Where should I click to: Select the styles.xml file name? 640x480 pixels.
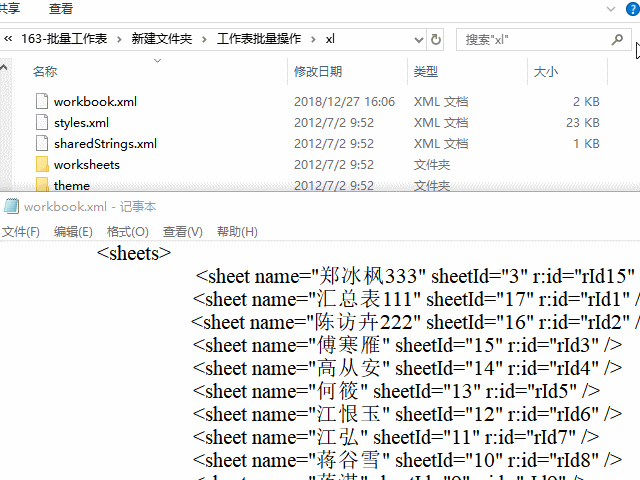tap(82, 123)
